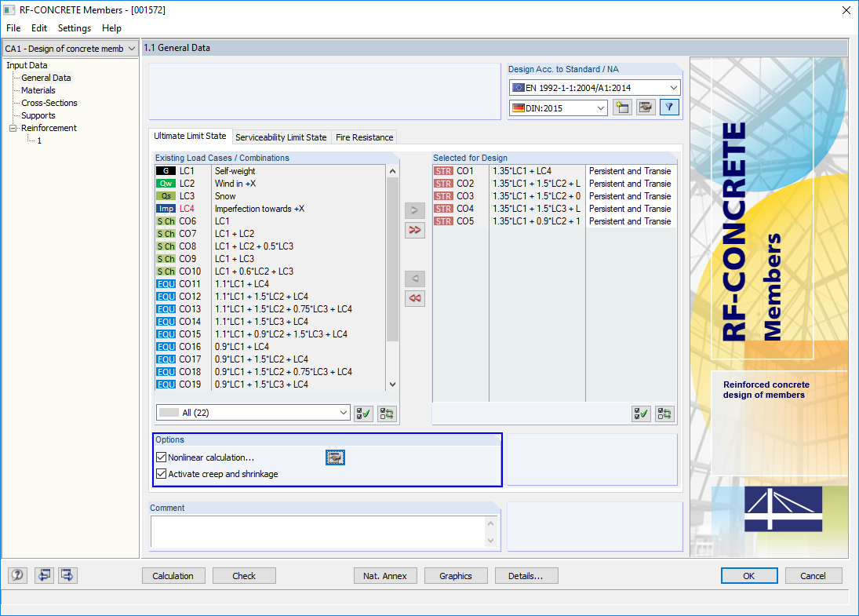
Task: Click the Calculation button
Action: (173, 576)
